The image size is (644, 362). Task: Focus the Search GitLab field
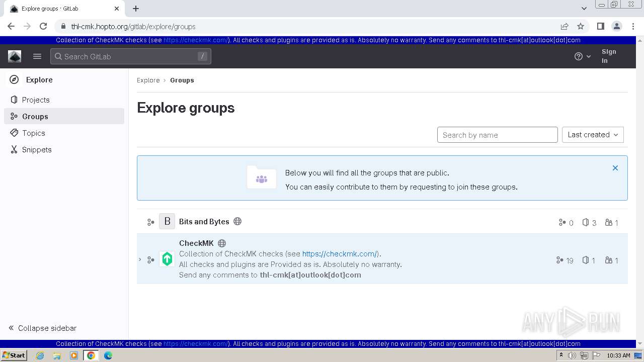131,56
